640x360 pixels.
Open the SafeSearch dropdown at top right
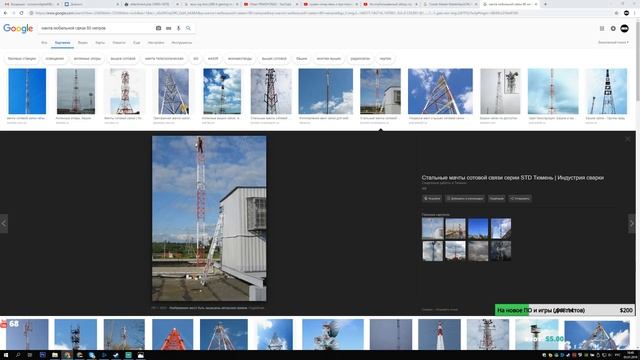(x=613, y=42)
